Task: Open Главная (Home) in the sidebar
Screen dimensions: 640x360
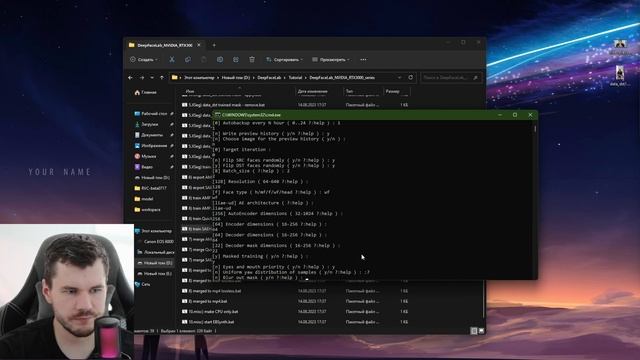Action: [146, 93]
